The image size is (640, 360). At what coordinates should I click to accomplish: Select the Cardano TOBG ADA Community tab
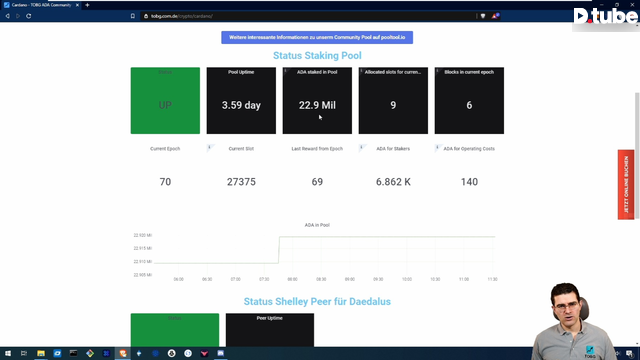tap(41, 5)
